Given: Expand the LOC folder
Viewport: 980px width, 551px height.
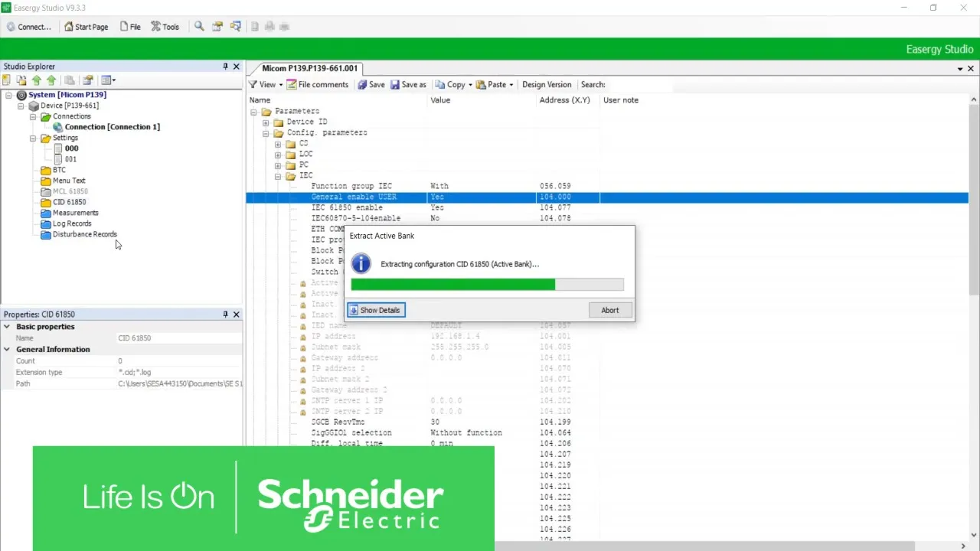Looking at the screenshot, I should point(278,155).
